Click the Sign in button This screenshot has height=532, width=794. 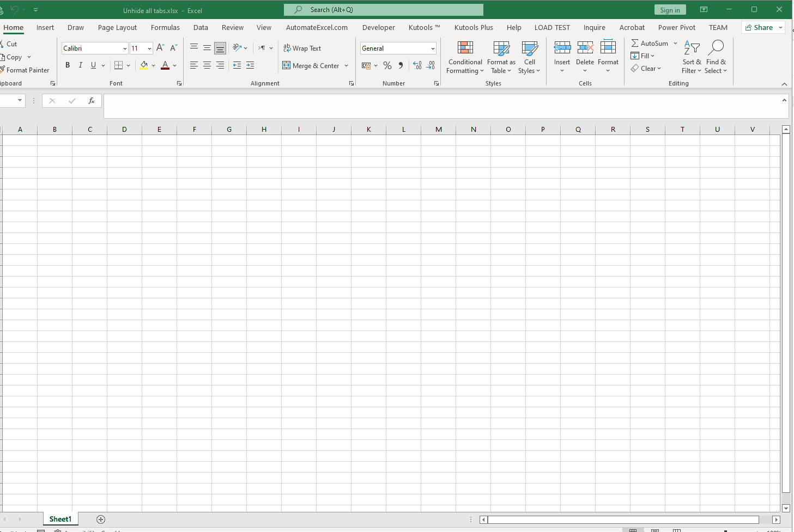pos(670,9)
